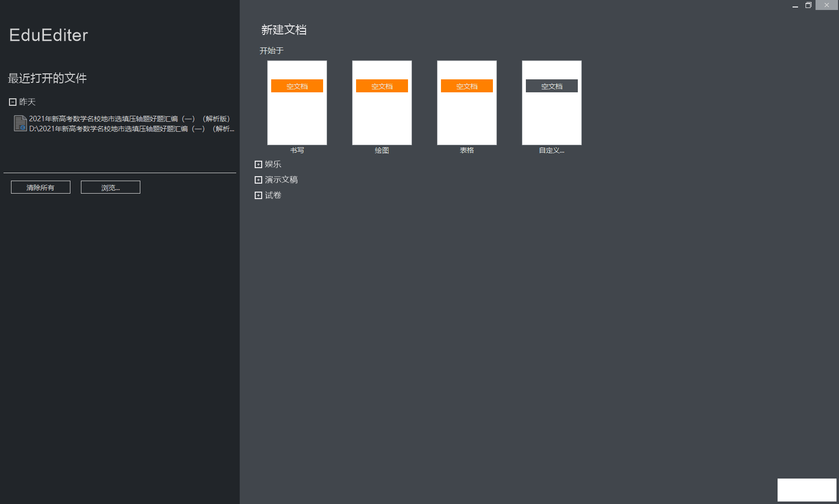Click the gray 空文档 banner on 自定义
The height and width of the screenshot is (504, 839).
(551, 86)
